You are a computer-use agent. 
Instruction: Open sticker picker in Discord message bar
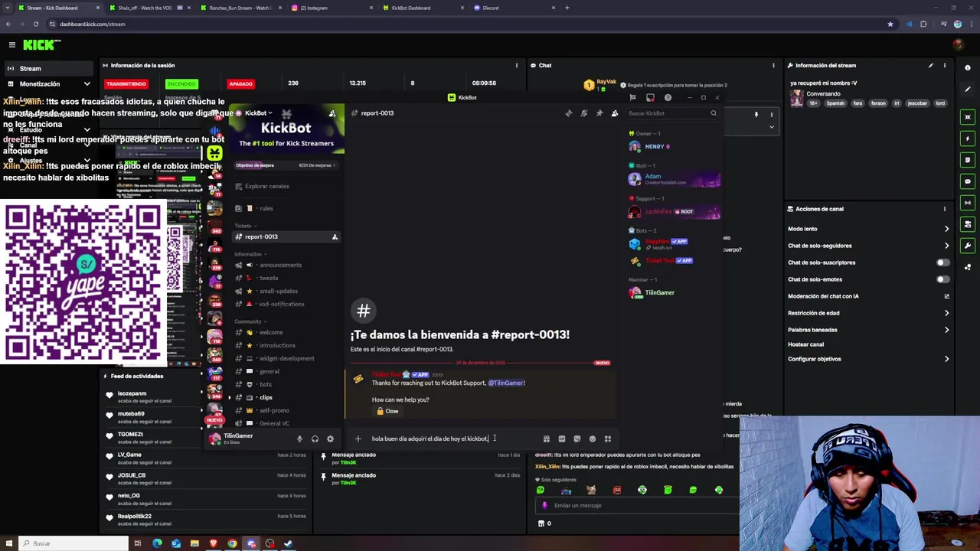pos(577,439)
